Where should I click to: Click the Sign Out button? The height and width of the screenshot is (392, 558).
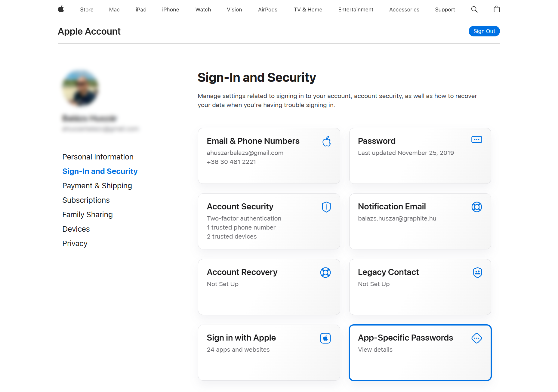click(484, 31)
